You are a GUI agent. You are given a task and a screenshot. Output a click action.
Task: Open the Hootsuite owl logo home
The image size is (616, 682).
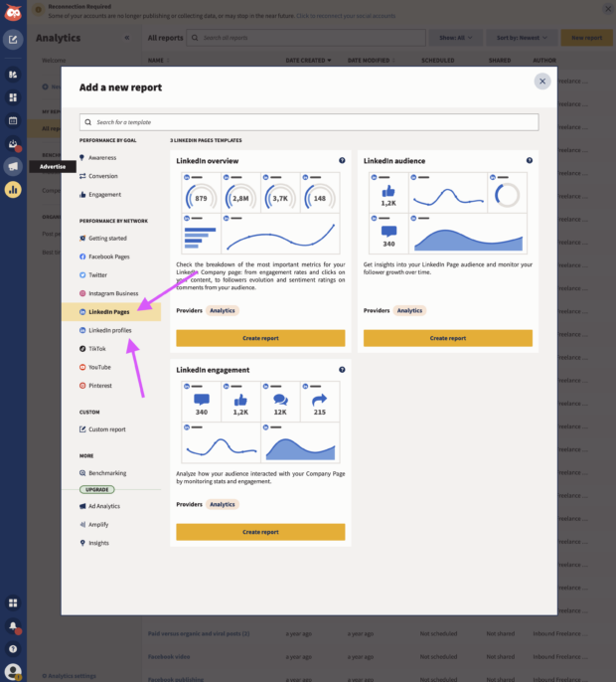[x=13, y=12]
